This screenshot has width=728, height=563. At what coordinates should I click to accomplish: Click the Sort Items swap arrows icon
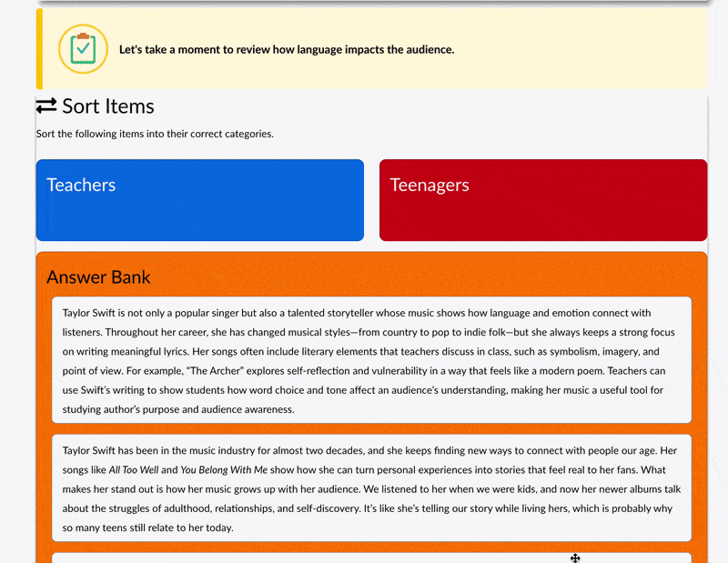pos(46,106)
